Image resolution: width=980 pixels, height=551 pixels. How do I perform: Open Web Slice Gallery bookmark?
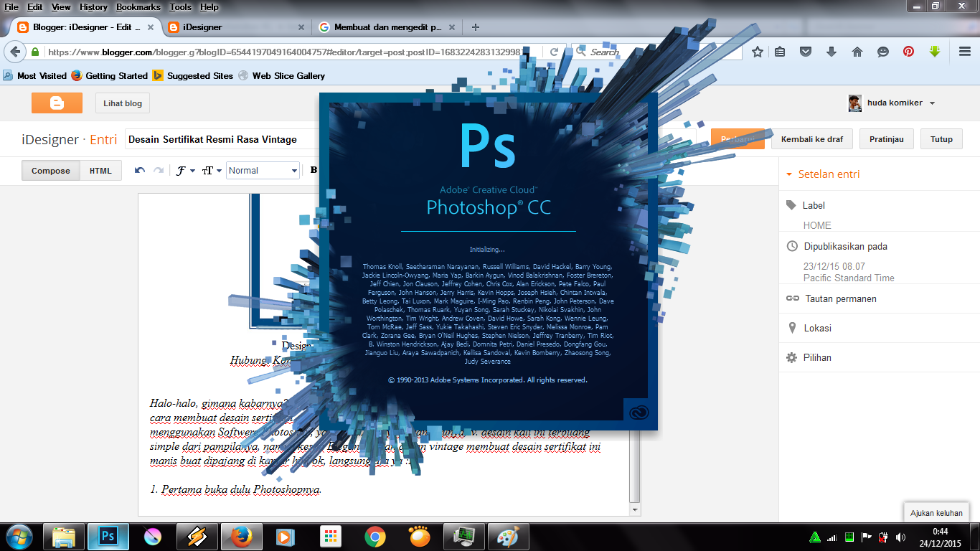281,75
